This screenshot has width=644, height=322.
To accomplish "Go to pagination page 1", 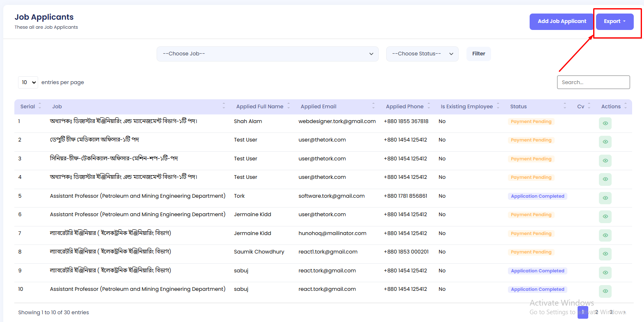I will pyautogui.click(x=583, y=312).
